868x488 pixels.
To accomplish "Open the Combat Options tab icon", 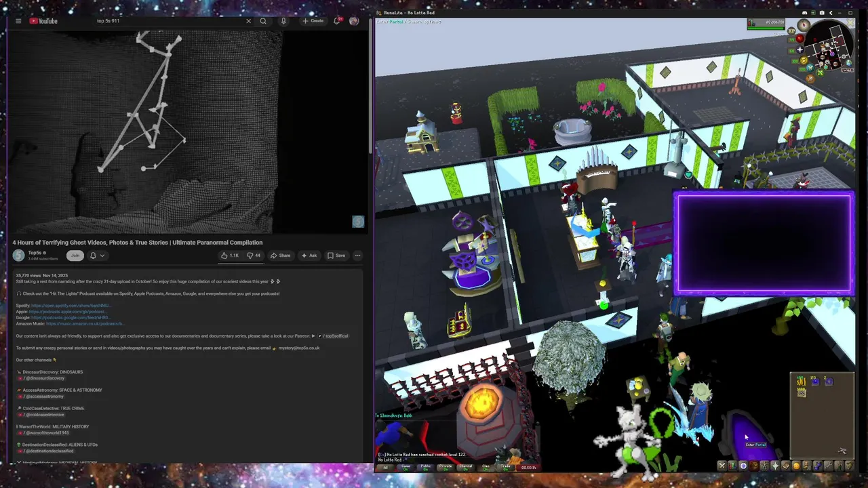I will coord(722,466).
